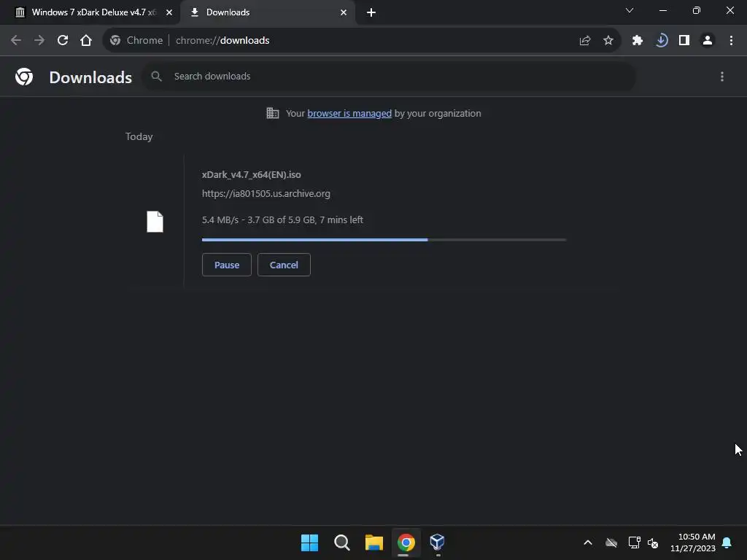Viewport: 747px width, 560px height.
Task: Pause the xDark ISO download
Action: [227, 265]
